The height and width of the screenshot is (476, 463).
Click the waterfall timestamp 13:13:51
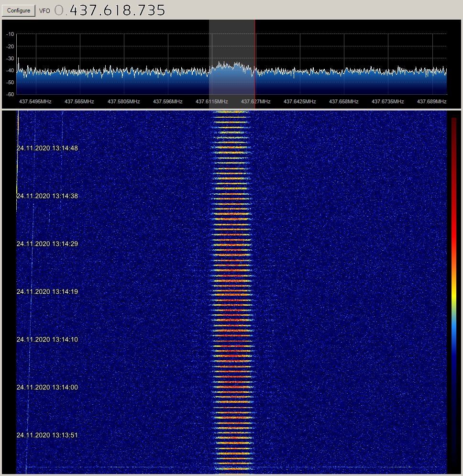[x=47, y=435]
